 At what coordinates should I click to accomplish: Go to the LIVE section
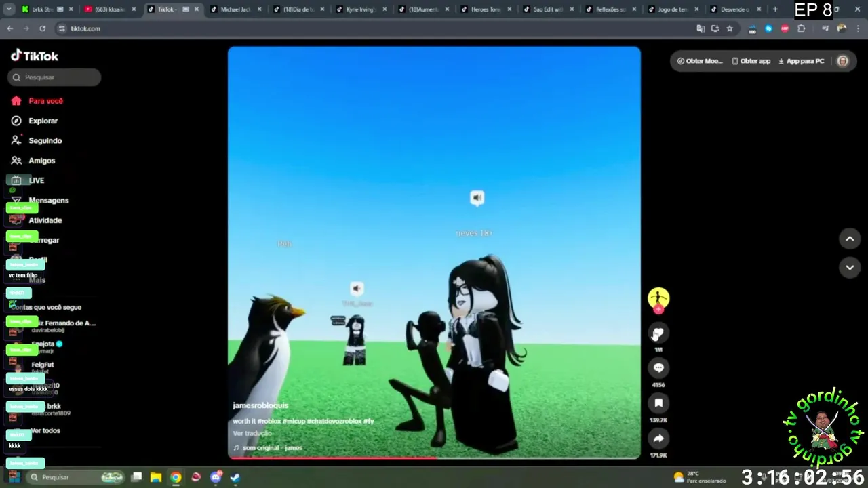pos(28,180)
